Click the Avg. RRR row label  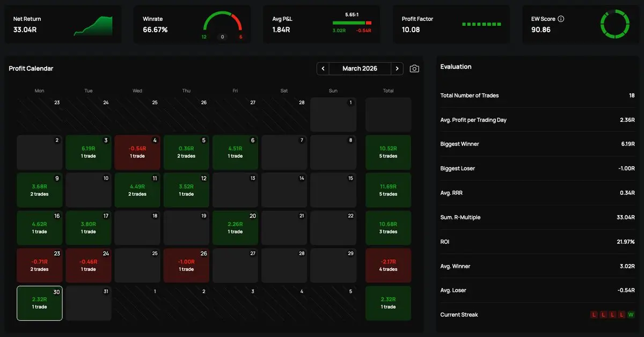tap(452, 193)
